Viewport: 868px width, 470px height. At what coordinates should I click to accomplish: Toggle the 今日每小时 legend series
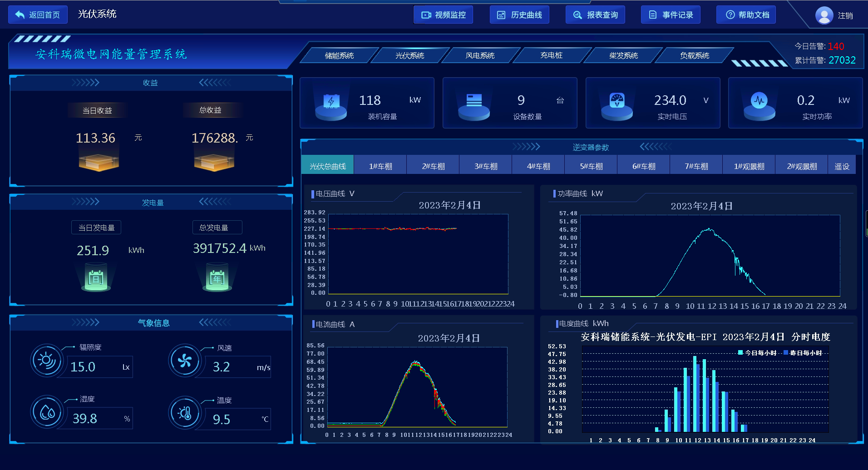point(757,353)
